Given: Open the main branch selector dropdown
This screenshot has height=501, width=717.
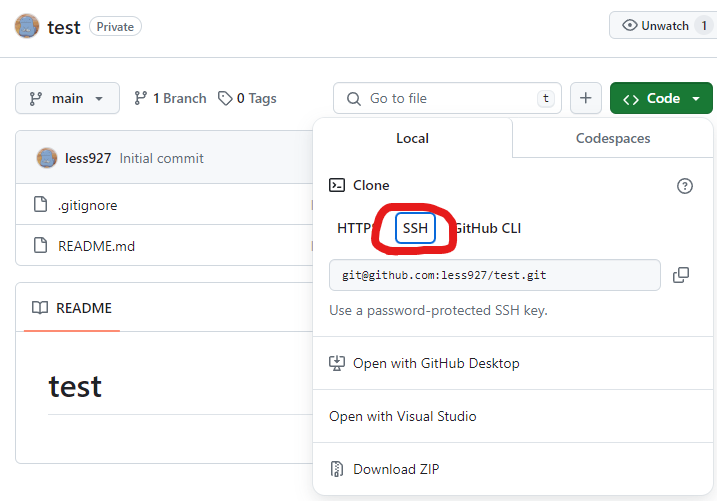Looking at the screenshot, I should pos(67,98).
